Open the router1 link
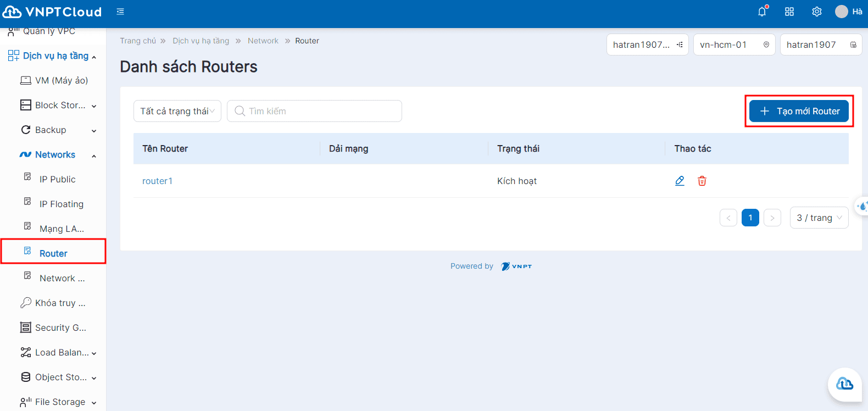The width and height of the screenshot is (868, 411). click(x=157, y=181)
